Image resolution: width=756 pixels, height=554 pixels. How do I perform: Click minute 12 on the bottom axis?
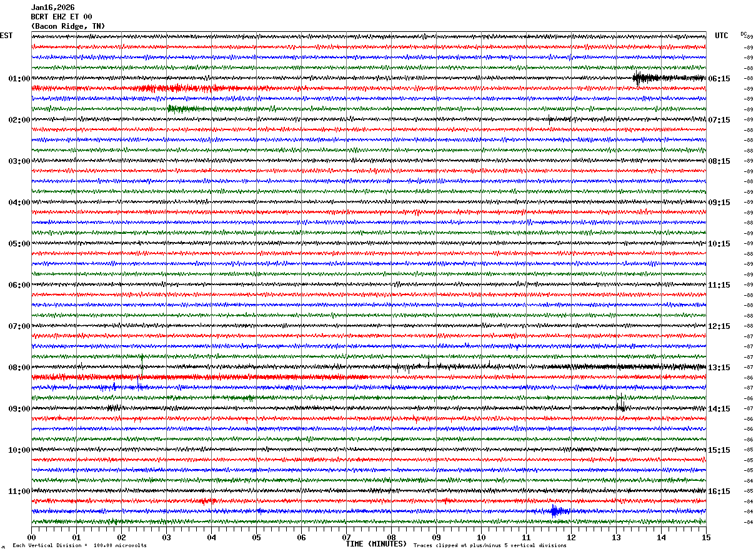coord(571,537)
